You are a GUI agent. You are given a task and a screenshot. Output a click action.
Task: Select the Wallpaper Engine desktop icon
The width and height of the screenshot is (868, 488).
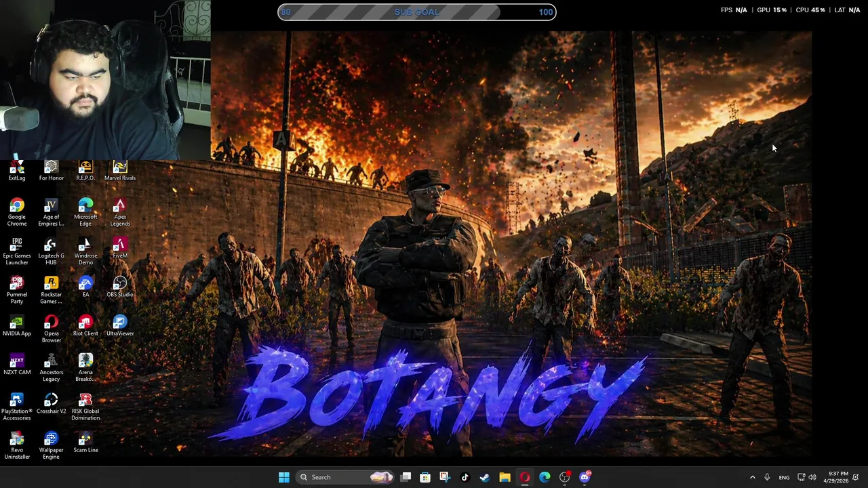(x=51, y=446)
